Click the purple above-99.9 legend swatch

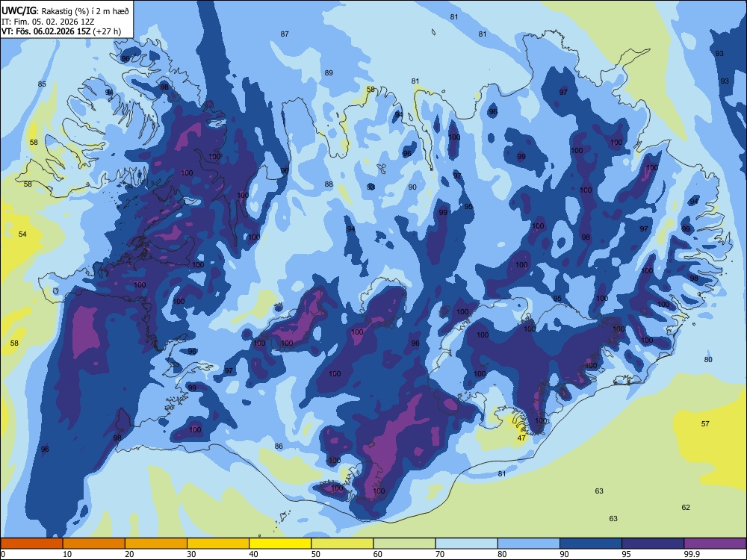coord(715,544)
